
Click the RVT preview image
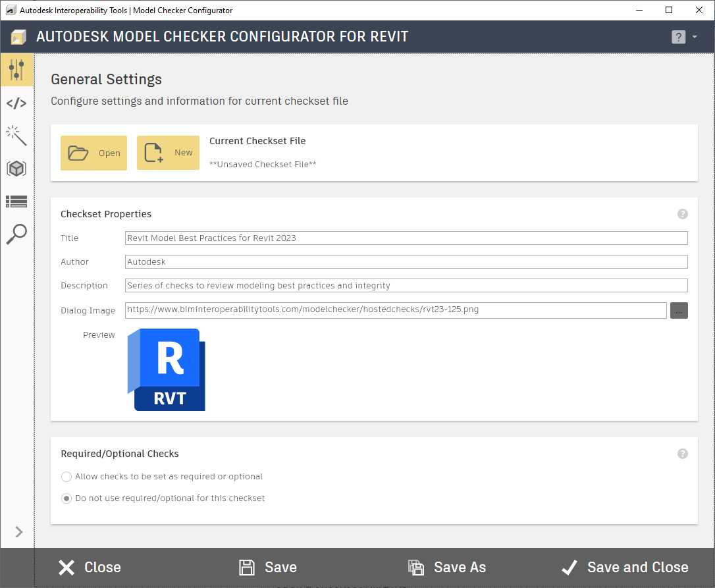(x=167, y=369)
